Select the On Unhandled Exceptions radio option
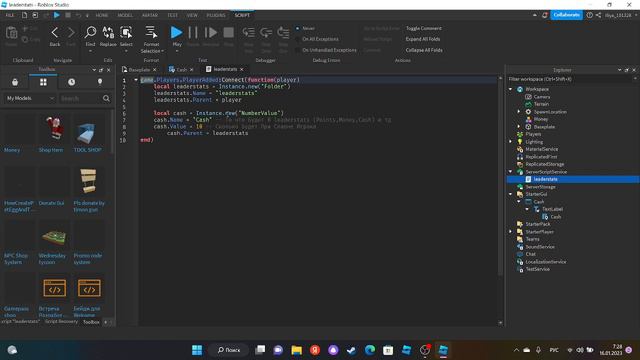Viewport: 640px width, 360px height. click(298, 50)
